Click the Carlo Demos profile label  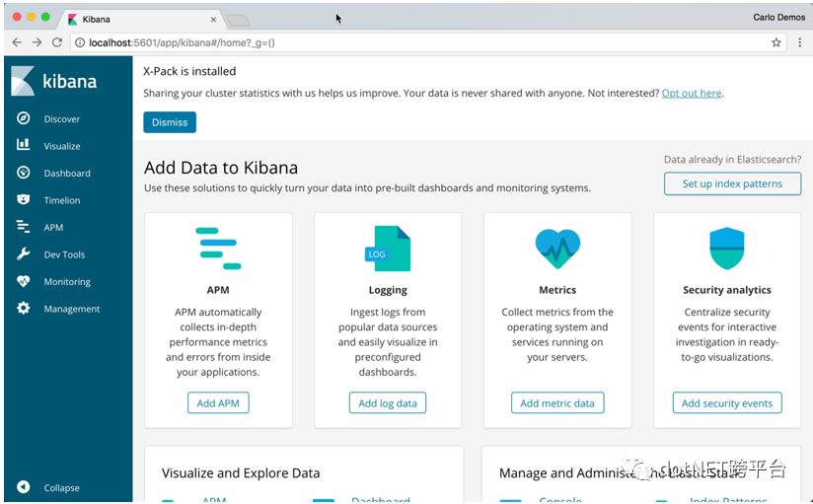778,17
